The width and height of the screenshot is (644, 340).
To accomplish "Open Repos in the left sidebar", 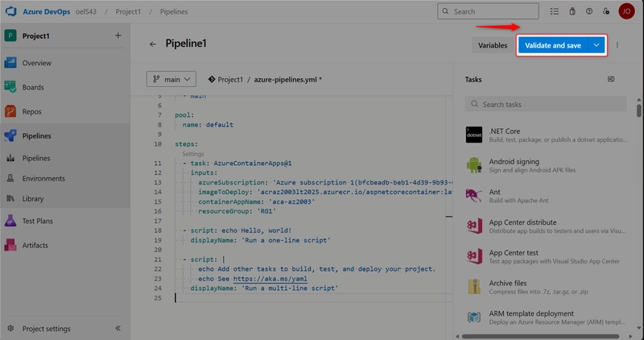I will tap(32, 112).
